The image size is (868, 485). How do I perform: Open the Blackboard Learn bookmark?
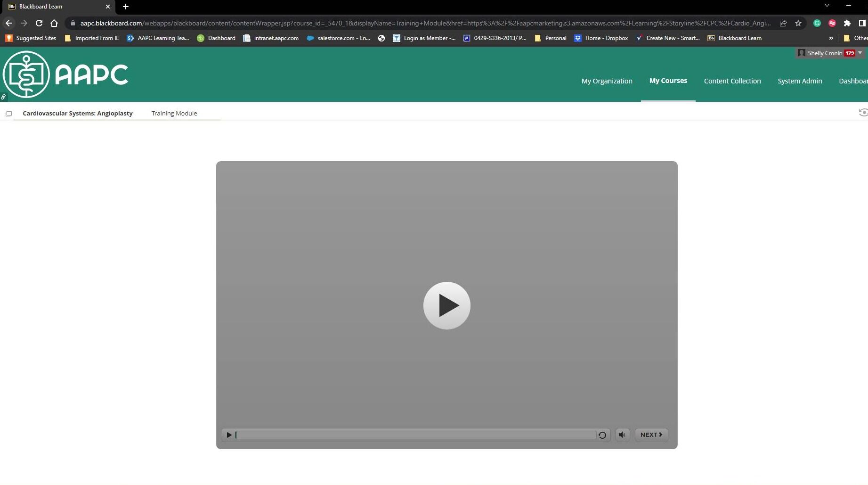click(x=734, y=38)
